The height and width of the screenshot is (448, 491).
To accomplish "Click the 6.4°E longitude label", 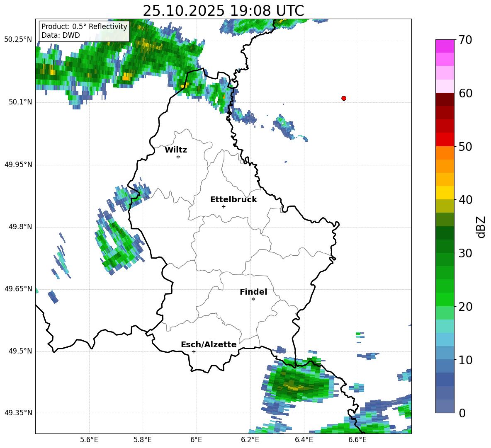I will [304, 440].
